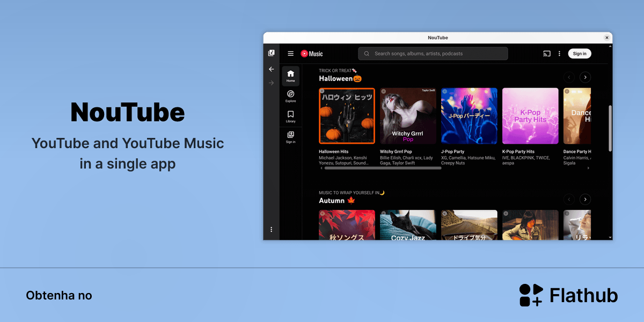Show next Halloween carousel items
The width and height of the screenshot is (644, 322).
pyautogui.click(x=586, y=77)
